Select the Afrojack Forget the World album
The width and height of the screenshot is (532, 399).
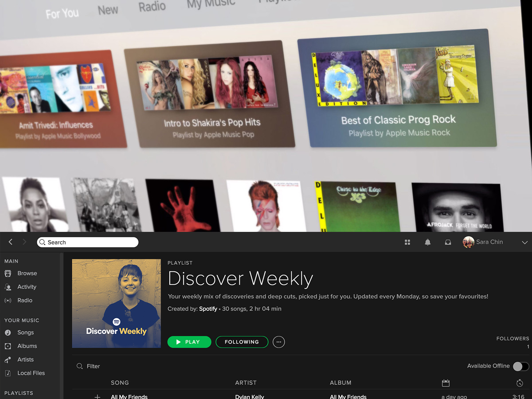coord(458,207)
